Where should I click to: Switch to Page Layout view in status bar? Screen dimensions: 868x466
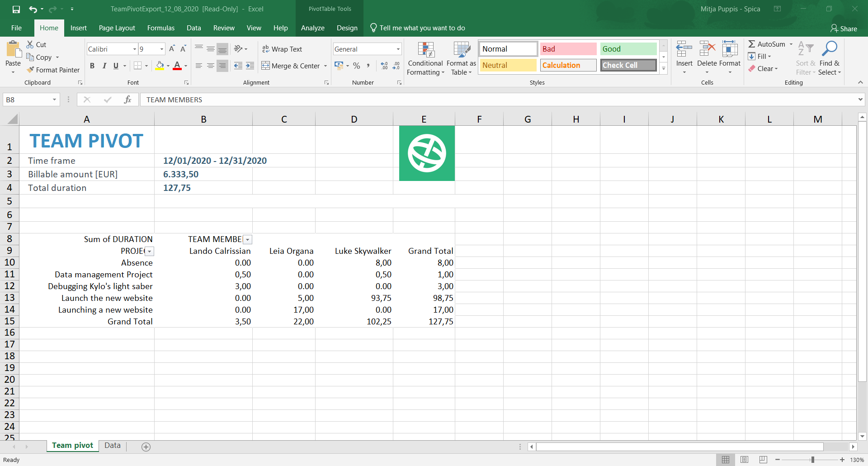pos(744,460)
